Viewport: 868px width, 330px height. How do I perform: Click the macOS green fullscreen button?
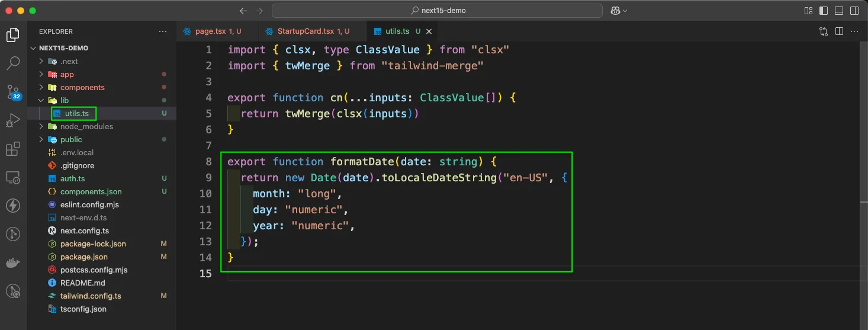point(32,11)
